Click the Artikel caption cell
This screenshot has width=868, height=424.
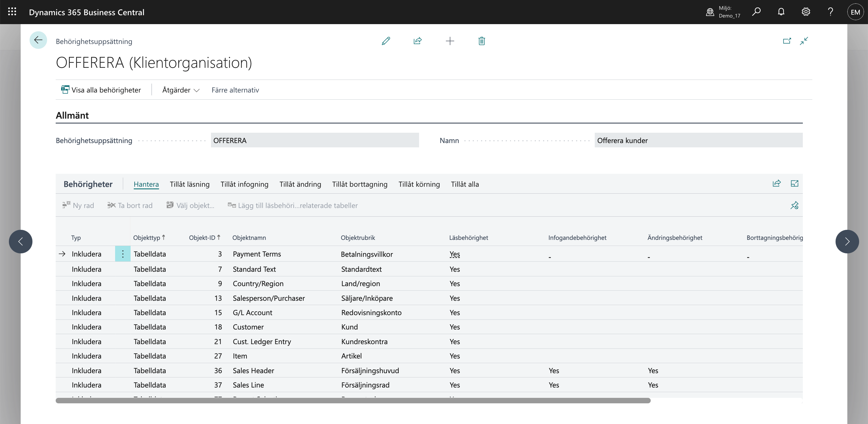pyautogui.click(x=351, y=356)
